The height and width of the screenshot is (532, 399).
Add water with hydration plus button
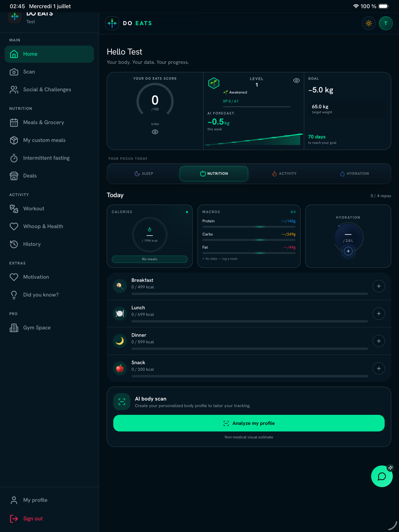coord(348,251)
